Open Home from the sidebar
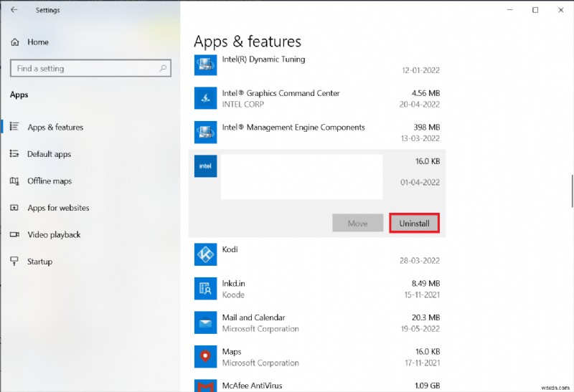 (x=38, y=42)
